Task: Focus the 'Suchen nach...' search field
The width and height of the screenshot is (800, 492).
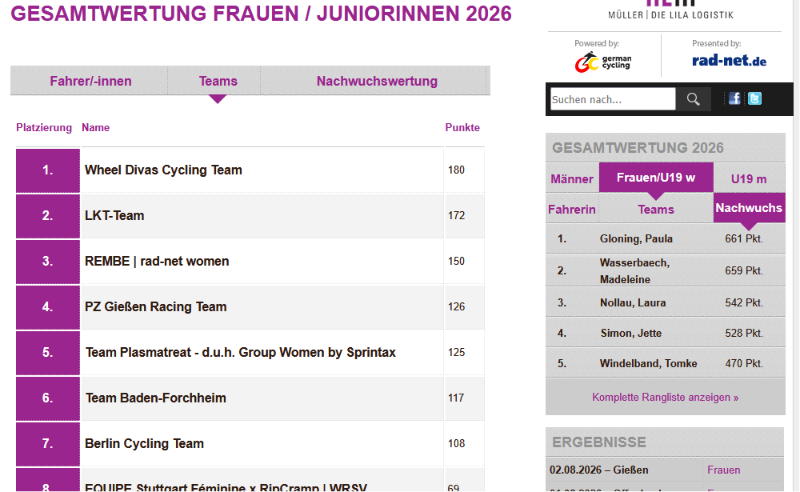Action: click(613, 99)
